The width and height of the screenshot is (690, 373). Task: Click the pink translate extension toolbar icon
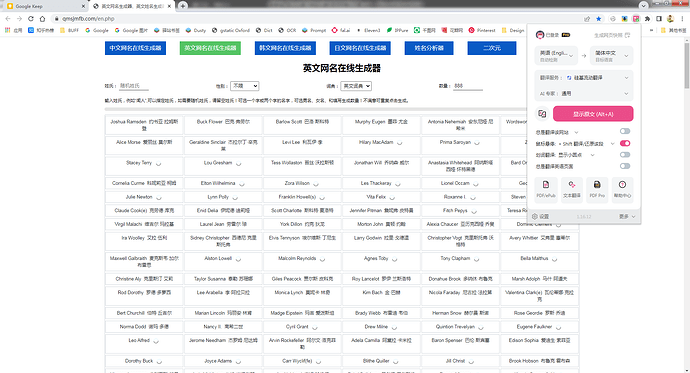636,19
